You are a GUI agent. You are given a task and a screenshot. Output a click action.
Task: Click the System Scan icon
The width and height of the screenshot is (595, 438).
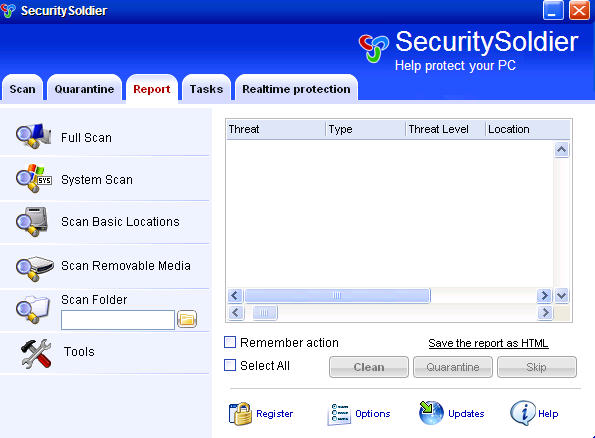[x=33, y=178]
